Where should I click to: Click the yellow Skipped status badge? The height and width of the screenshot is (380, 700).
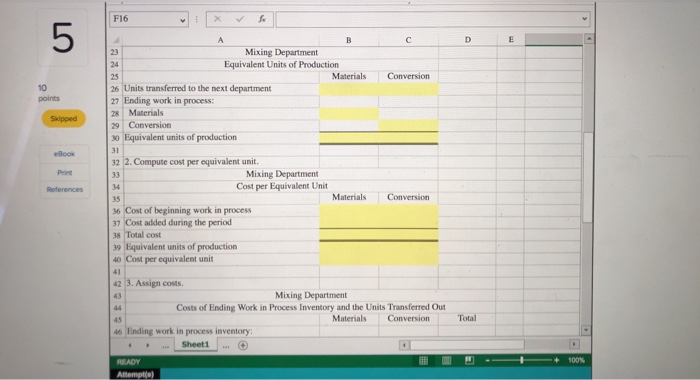(x=63, y=119)
